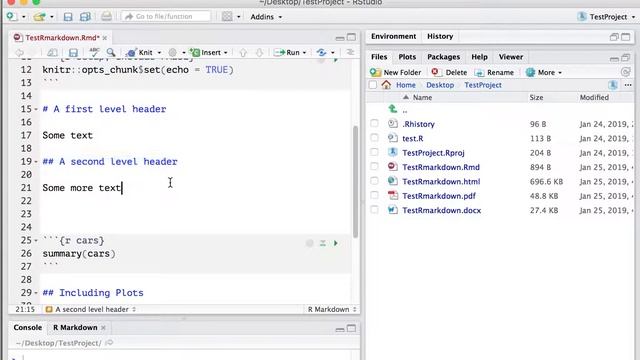Run all chunks above cars chunk icon
640x360 pixels.
(x=322, y=243)
